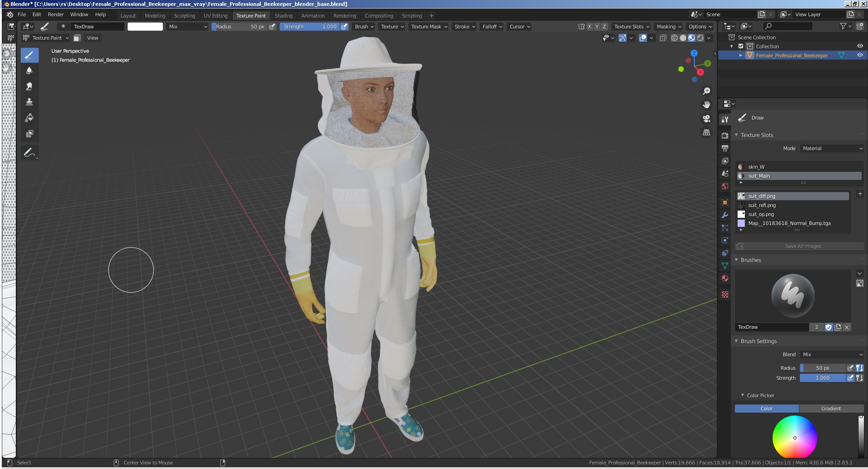Open Material properties tab
Screen dimensions: 868x469
[725, 278]
